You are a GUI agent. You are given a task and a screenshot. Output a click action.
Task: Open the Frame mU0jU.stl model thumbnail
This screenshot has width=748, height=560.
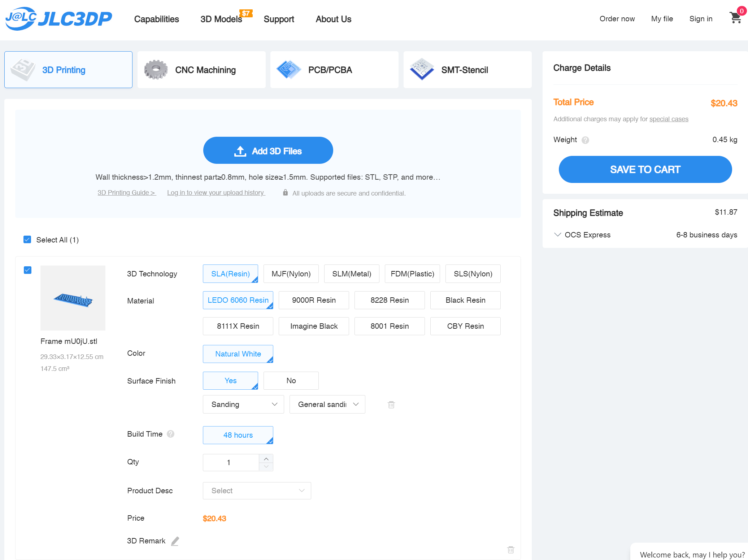pyautogui.click(x=73, y=298)
